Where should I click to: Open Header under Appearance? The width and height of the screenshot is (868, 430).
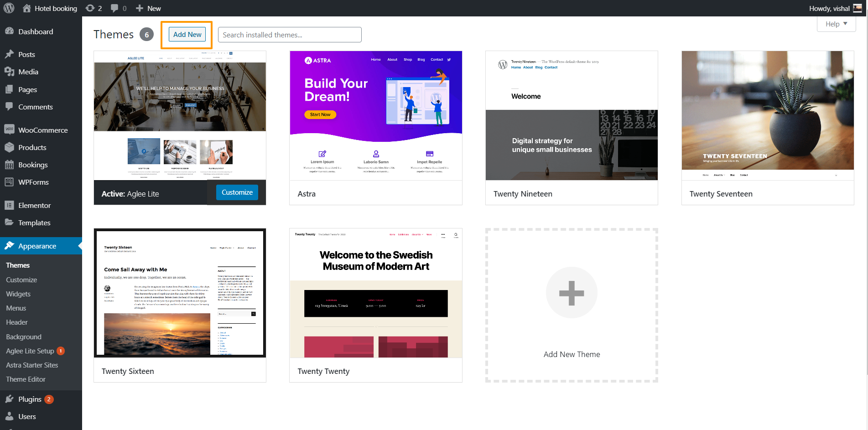coord(17,322)
